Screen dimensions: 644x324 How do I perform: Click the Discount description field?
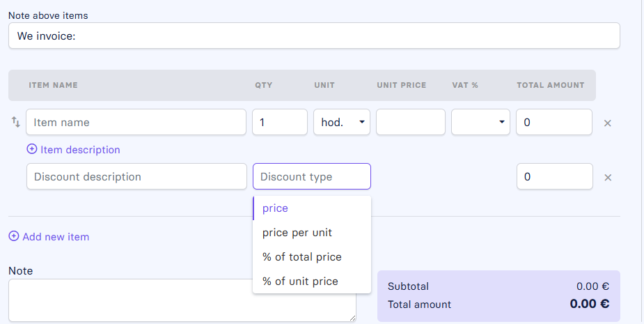(x=136, y=176)
